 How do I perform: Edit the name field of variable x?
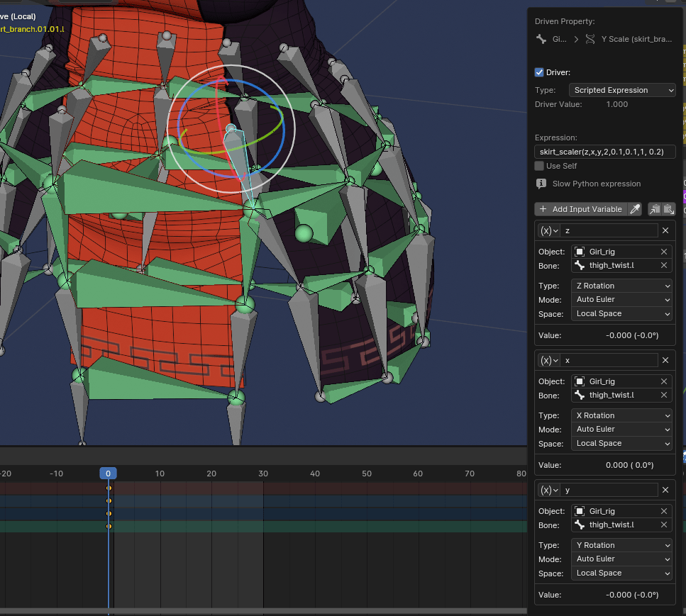point(610,360)
